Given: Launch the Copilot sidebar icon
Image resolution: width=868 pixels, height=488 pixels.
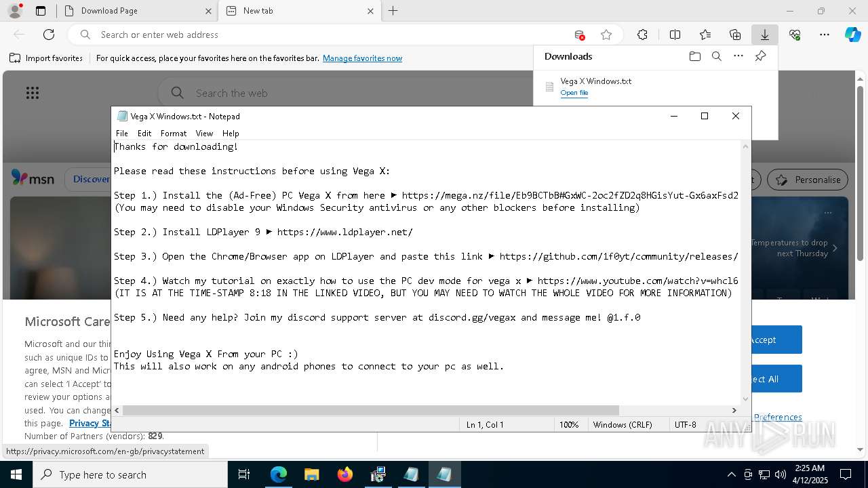Looking at the screenshot, I should 853,35.
